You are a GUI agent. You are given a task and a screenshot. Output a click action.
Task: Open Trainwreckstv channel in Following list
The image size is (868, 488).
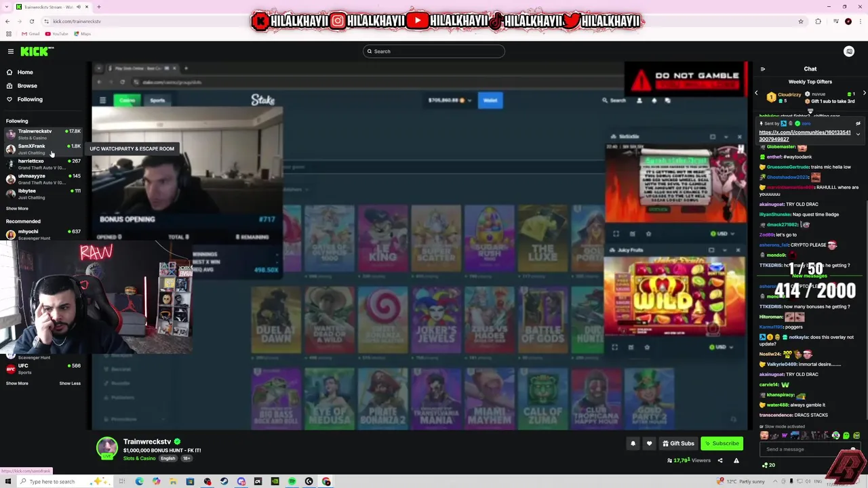point(43,134)
